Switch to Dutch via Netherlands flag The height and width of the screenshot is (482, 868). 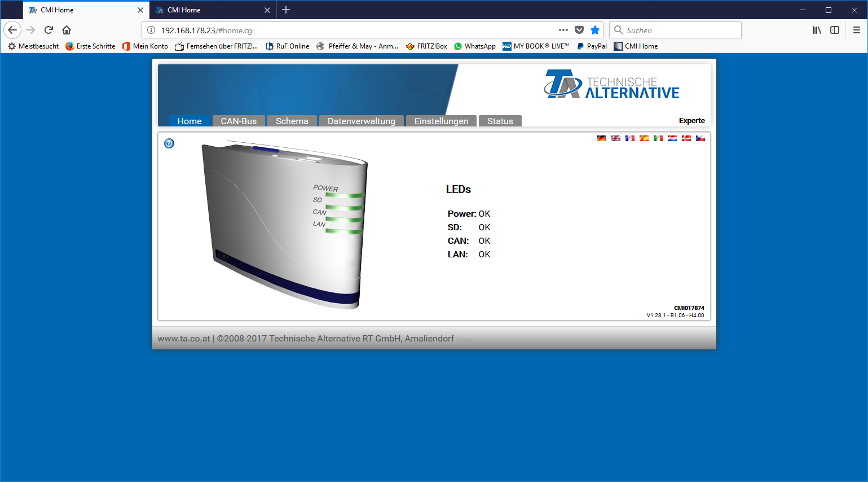coord(672,138)
